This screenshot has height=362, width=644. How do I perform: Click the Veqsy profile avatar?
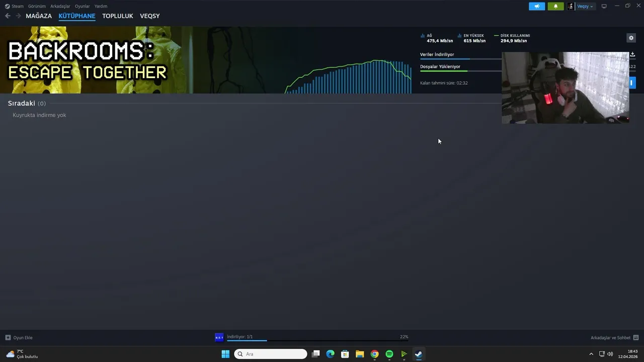tap(571, 6)
